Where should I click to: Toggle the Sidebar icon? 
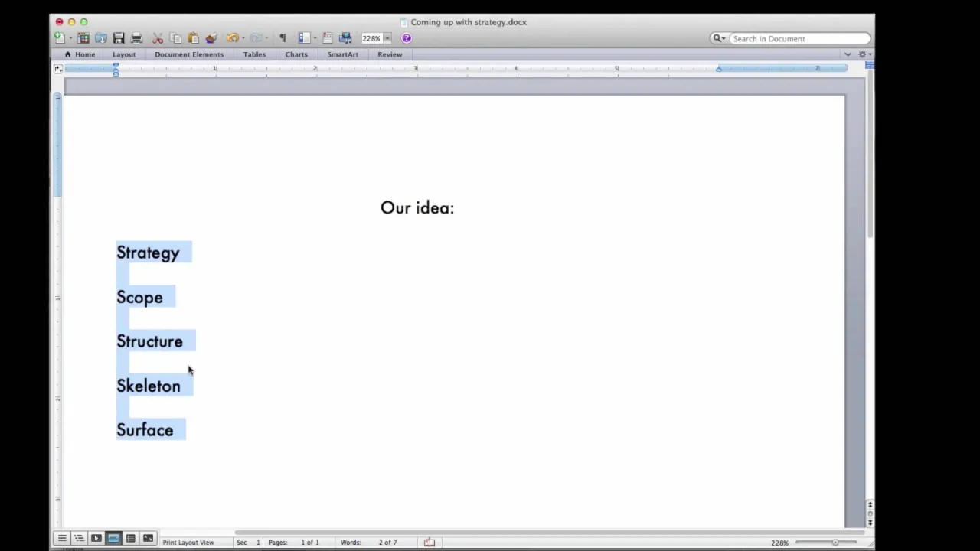[x=303, y=38]
